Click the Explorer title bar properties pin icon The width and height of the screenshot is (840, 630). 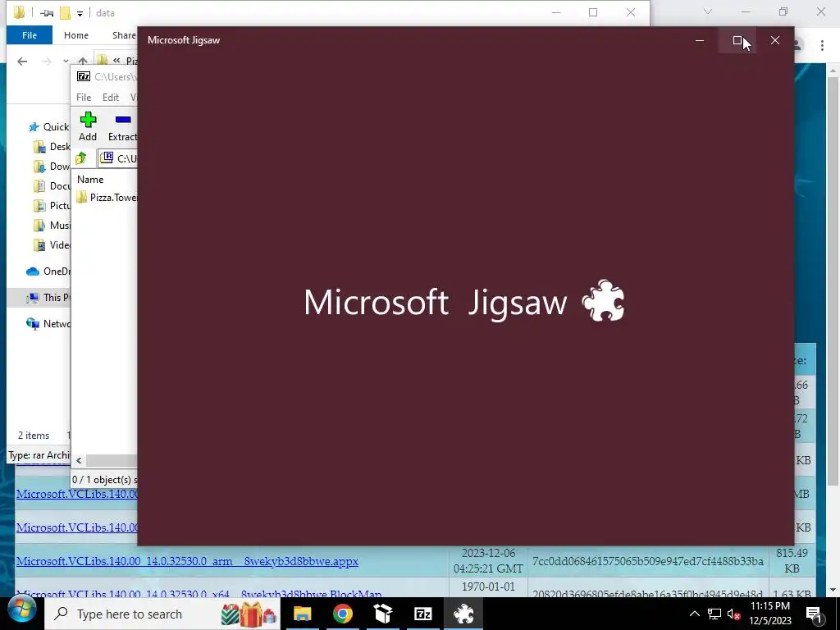tap(47, 13)
